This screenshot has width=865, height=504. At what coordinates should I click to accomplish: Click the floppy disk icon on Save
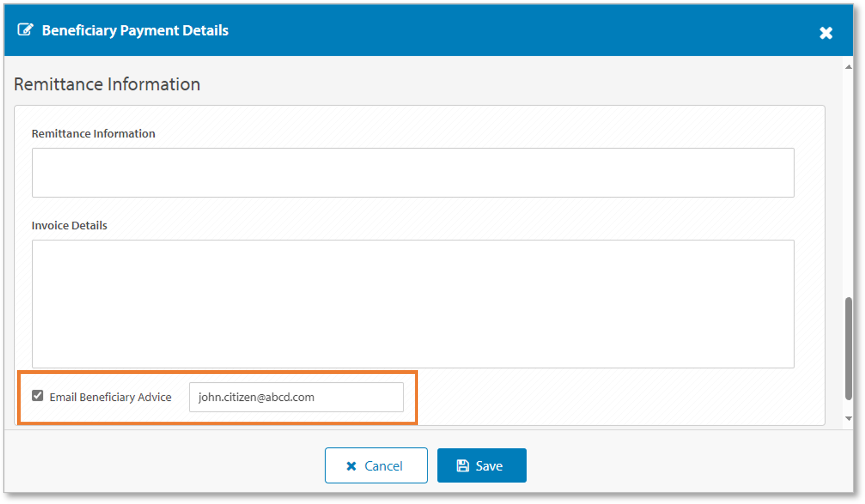tap(463, 466)
